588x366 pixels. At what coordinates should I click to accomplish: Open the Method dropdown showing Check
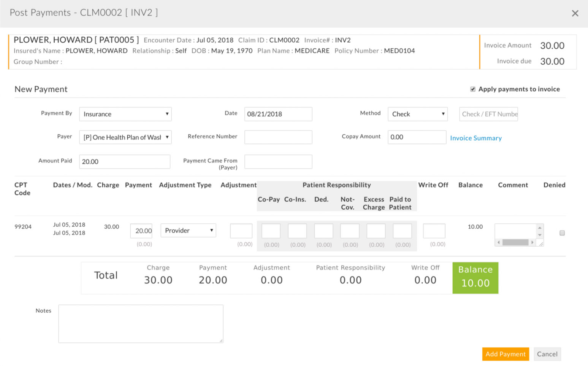(x=417, y=114)
